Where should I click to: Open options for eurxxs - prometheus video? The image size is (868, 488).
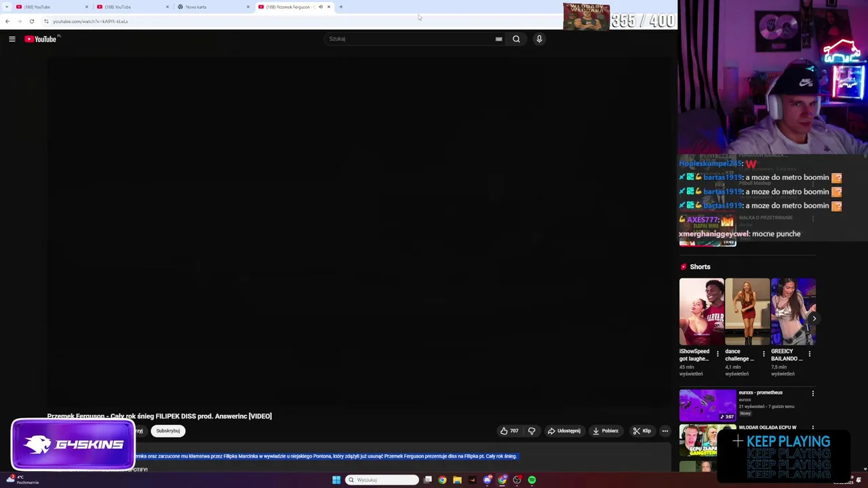click(813, 393)
